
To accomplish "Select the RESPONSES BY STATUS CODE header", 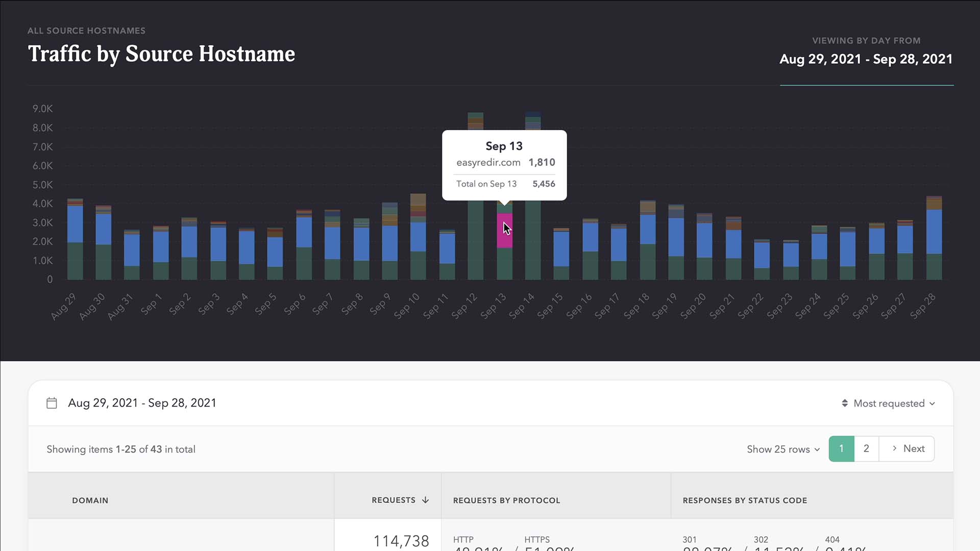I will coord(745,500).
